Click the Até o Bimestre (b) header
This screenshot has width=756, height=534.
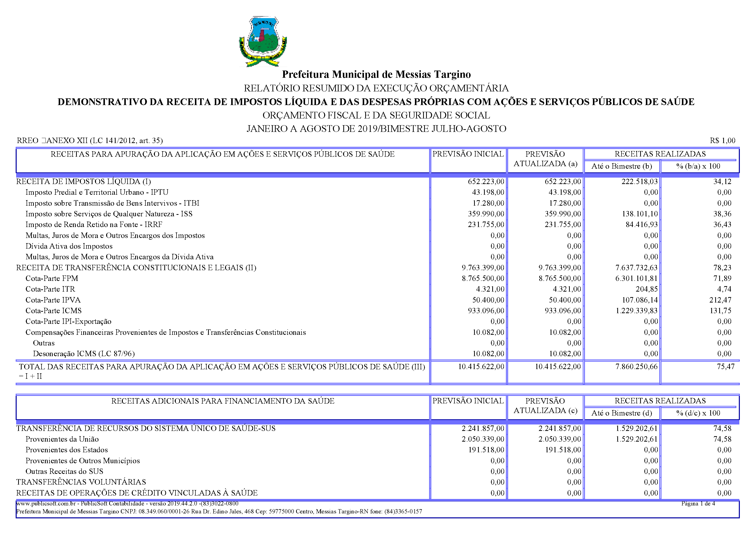coord(622,166)
